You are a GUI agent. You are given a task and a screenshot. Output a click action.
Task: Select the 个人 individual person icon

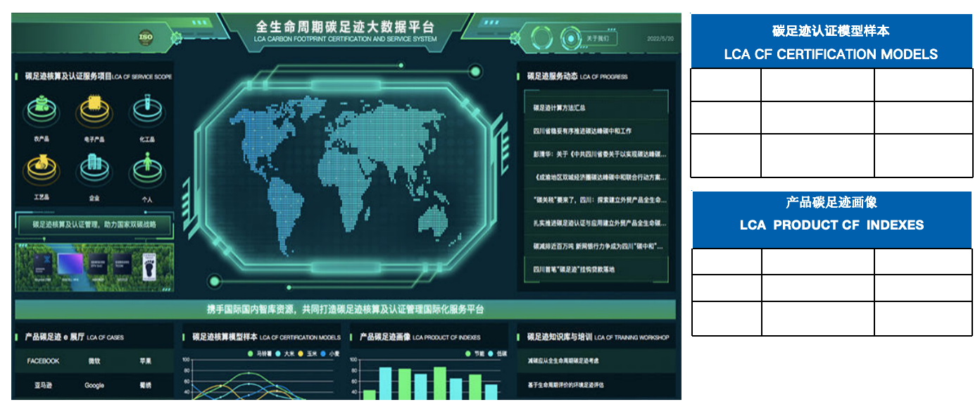[146, 169]
